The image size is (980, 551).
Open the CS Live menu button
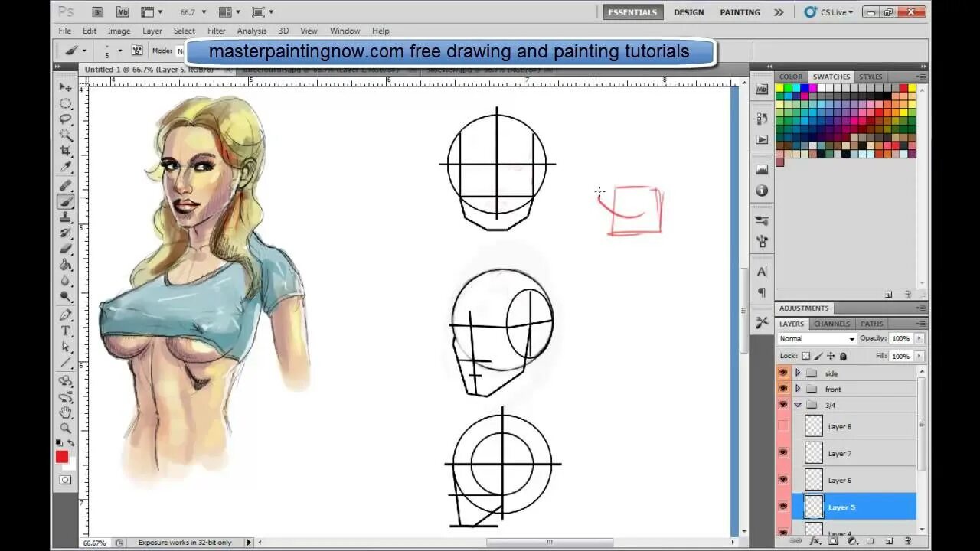829,12
